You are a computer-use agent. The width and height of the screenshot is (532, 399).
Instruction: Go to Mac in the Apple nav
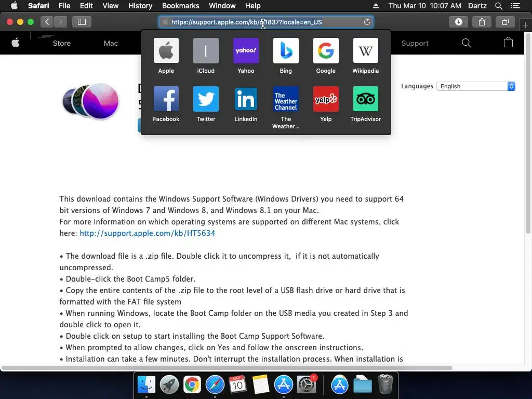[111, 43]
